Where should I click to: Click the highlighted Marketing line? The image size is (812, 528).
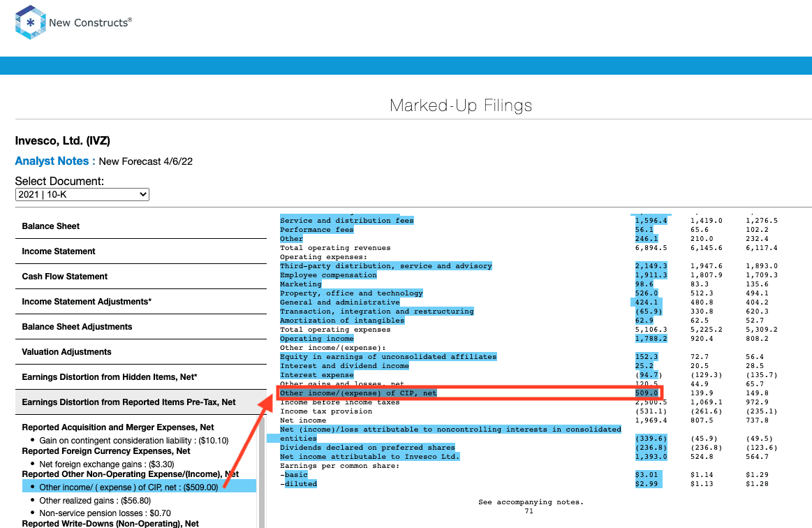click(301, 284)
